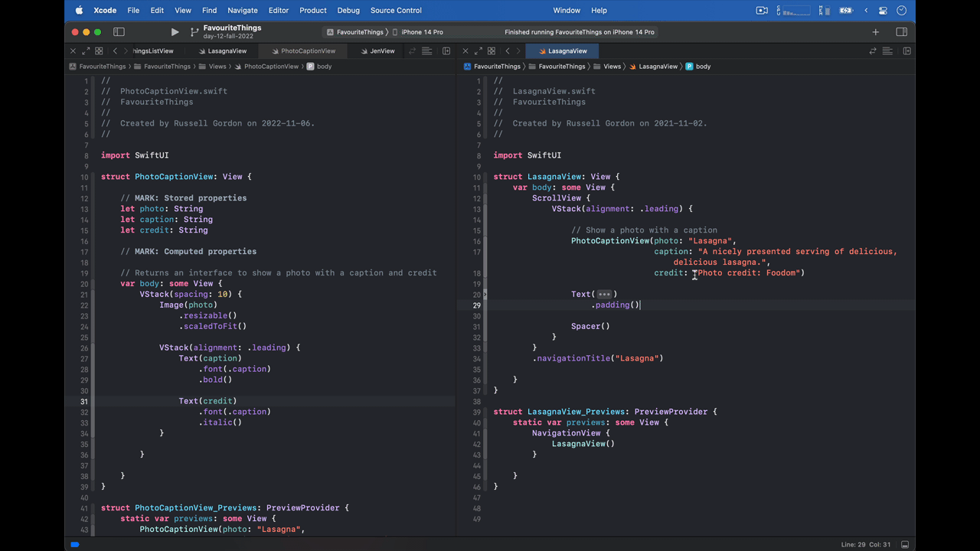980x551 pixels.
Task: Add an editor on the right of left pane
Action: tap(446, 51)
